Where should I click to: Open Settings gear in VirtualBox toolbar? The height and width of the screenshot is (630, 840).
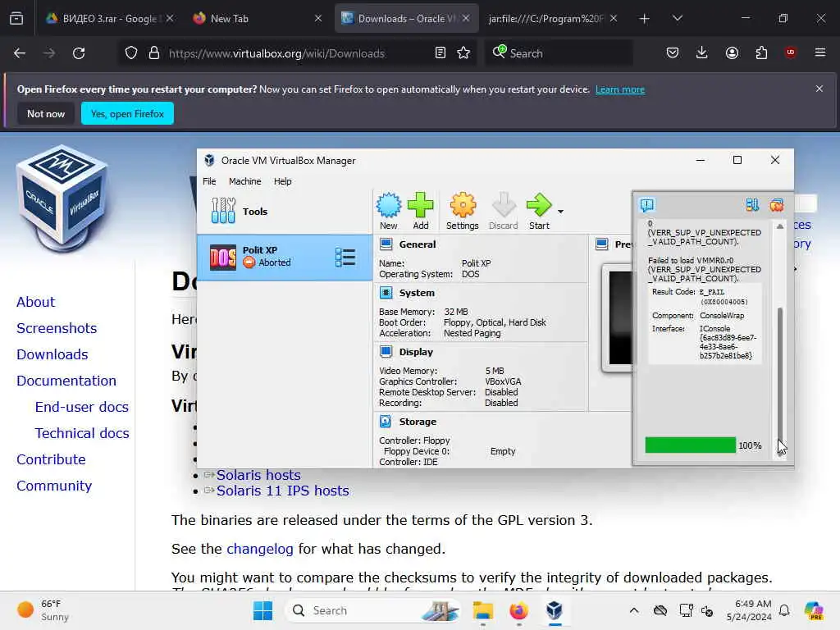pos(463,211)
